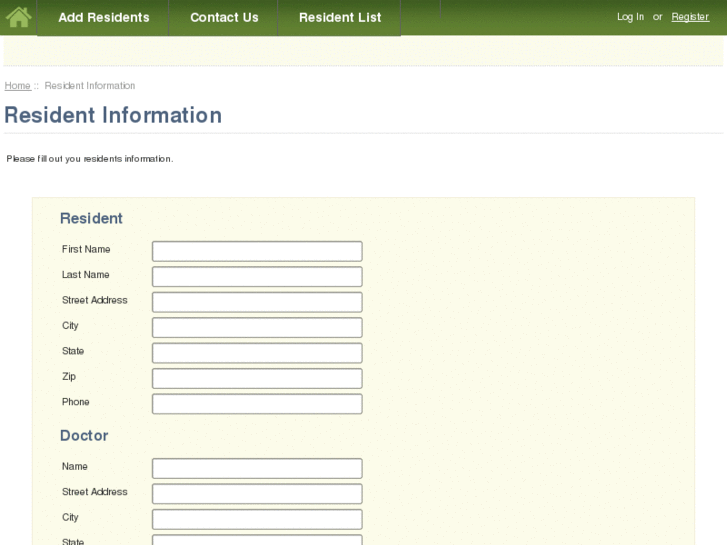This screenshot has width=727, height=545.
Task: Click the Phone label
Action: coord(76,402)
